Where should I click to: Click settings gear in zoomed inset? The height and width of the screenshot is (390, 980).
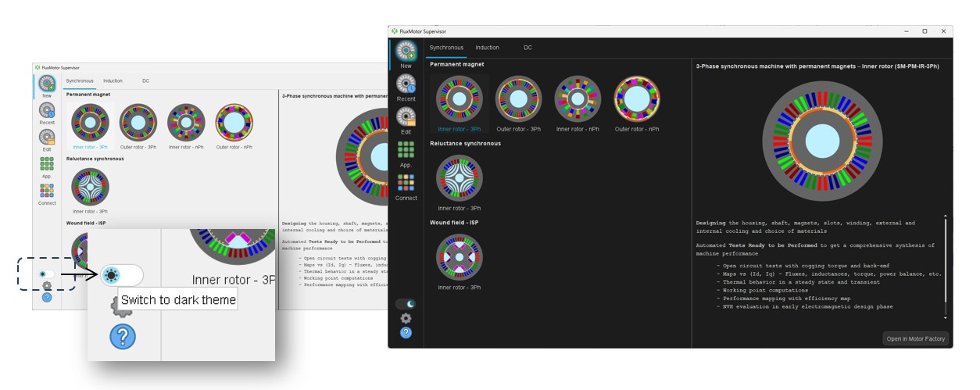[x=123, y=307]
